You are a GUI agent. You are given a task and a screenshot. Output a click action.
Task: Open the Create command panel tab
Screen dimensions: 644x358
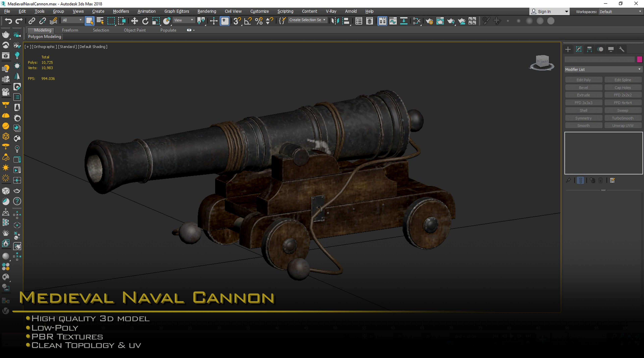tap(568, 49)
